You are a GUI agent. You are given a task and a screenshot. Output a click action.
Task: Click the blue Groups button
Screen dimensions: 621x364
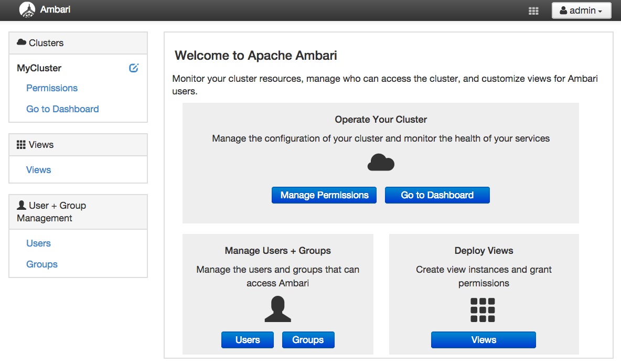(308, 340)
